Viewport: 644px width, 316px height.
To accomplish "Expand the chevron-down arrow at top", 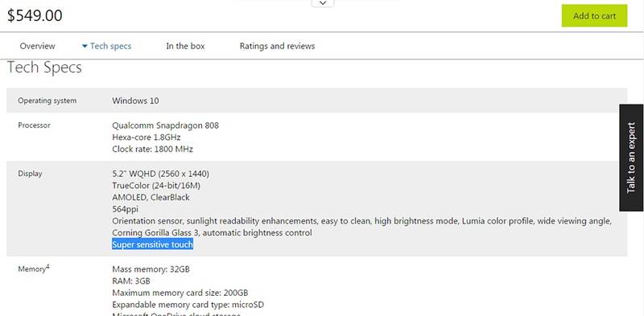I will point(324,3).
